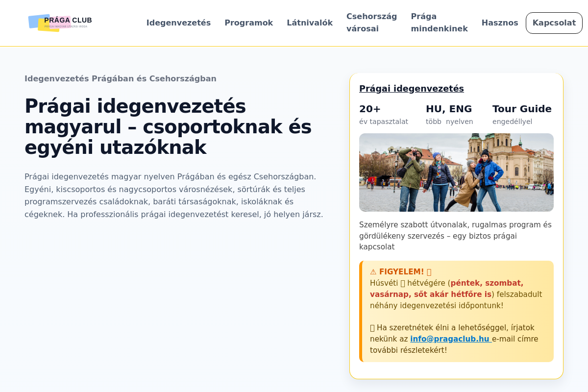Click the main heading about Prágai idegenvezetés magyarul
The height and width of the screenshot is (392, 588).
[x=168, y=127]
